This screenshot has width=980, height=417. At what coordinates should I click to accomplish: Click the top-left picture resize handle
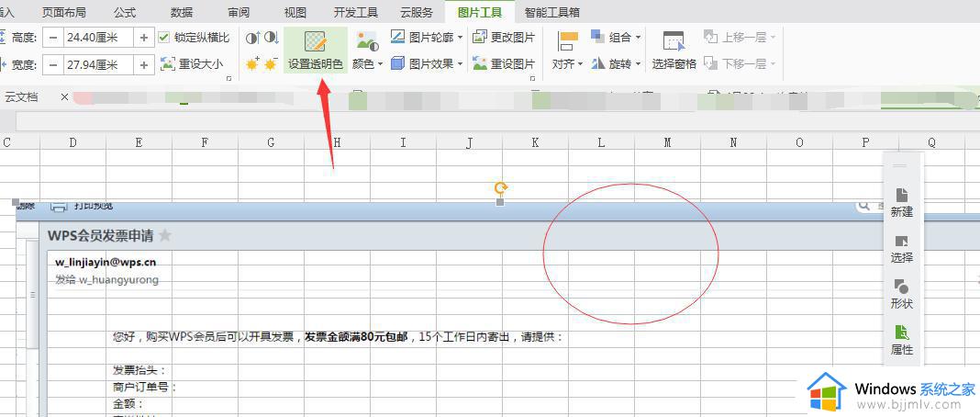coord(17,201)
